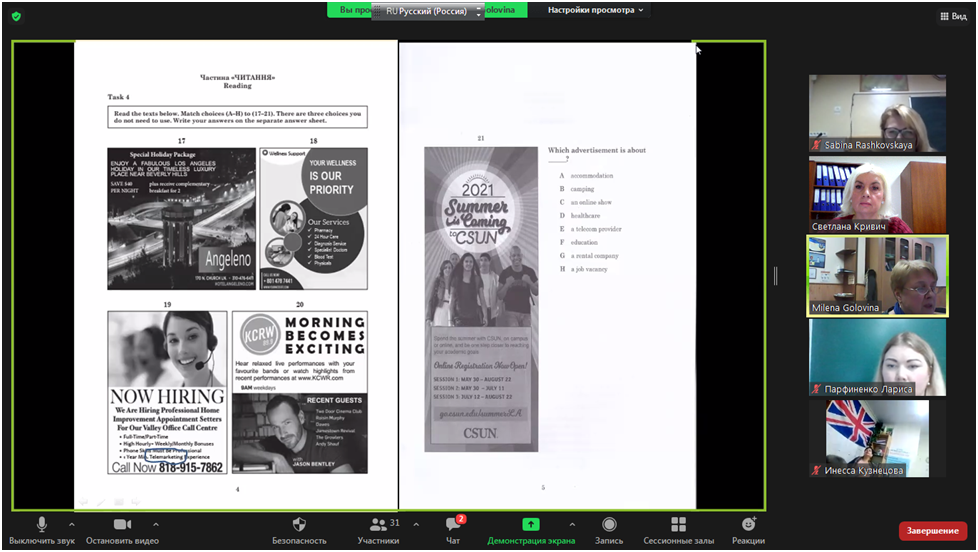
Task: Select Парфиненко Лариса video thumbnail
Action: pyautogui.click(x=877, y=357)
